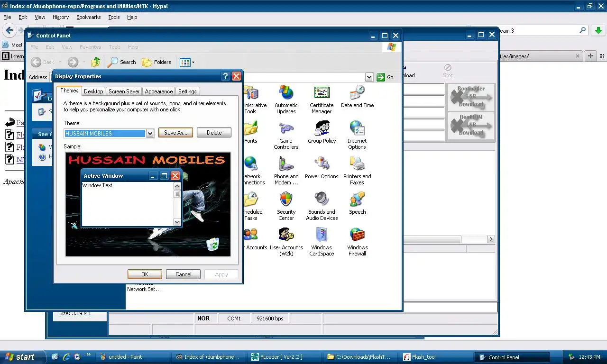Click the Bootloader USB Download button
Screen dimensions: 607x364
pyautogui.click(x=471, y=97)
